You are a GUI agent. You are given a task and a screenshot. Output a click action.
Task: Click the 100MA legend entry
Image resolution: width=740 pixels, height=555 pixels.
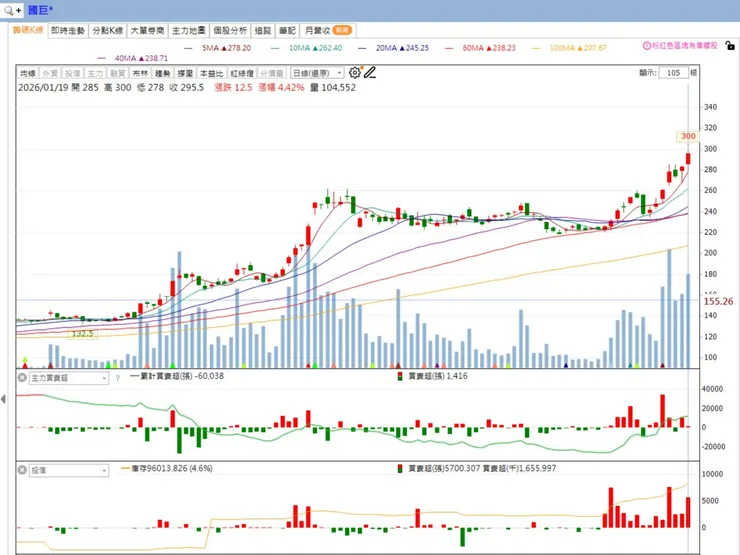coord(569,48)
